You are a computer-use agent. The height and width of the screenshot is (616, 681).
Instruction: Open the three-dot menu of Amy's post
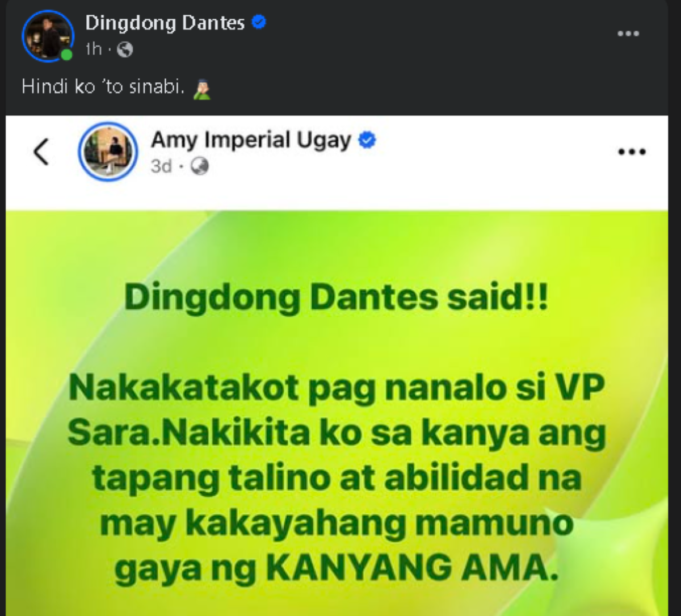(x=632, y=152)
